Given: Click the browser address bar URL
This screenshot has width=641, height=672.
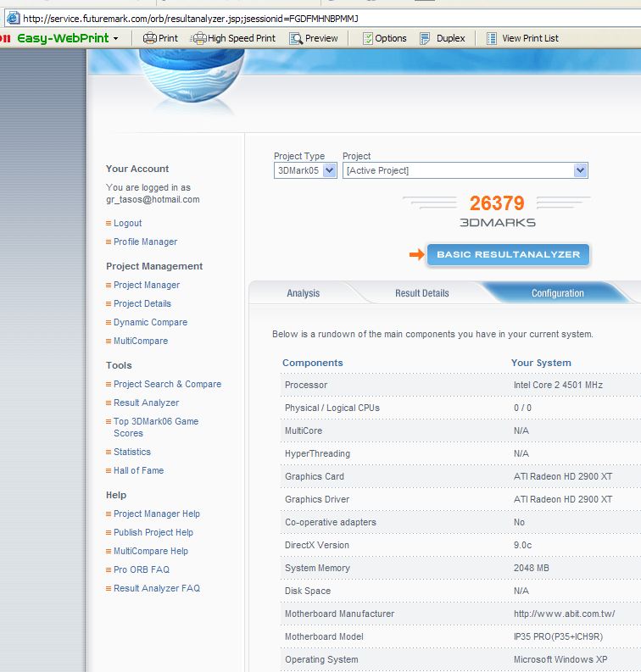Looking at the screenshot, I should point(191,19).
